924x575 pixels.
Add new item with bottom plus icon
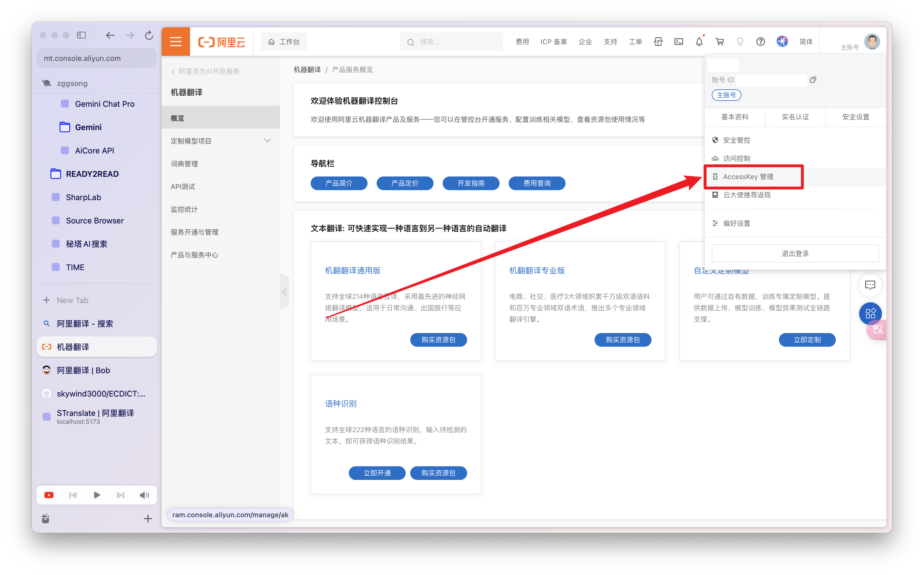click(148, 519)
